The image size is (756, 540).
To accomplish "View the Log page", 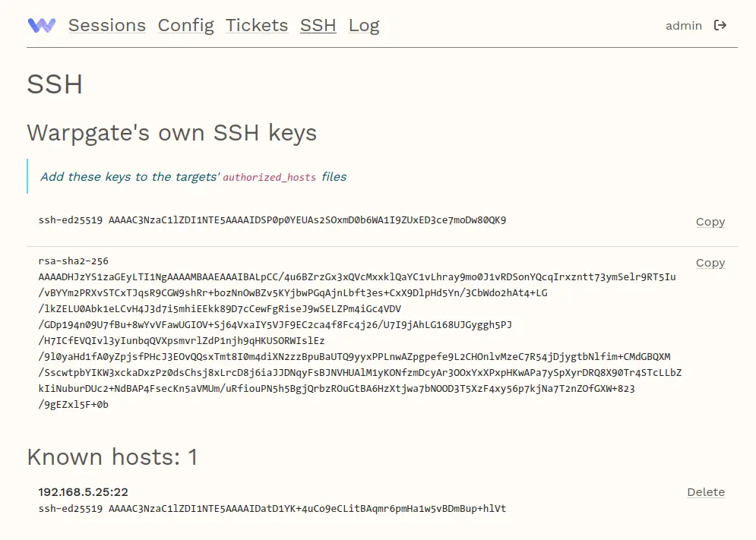I will click(x=364, y=25).
